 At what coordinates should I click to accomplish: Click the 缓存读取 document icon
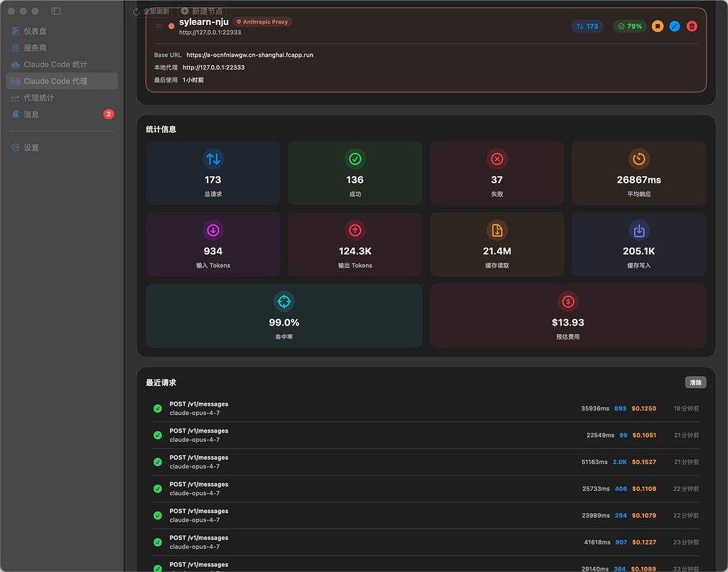point(497,230)
